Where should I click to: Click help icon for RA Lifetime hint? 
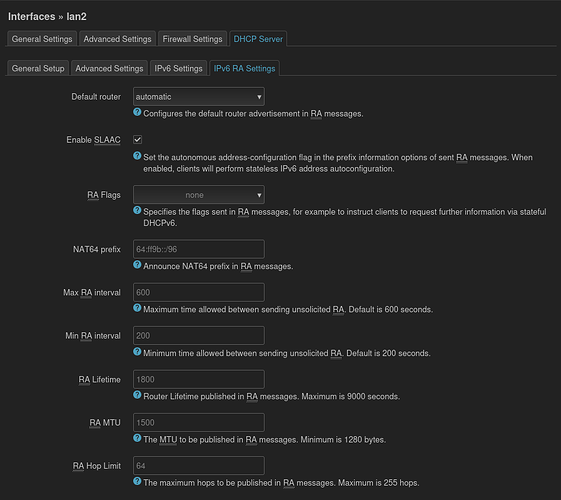click(x=137, y=395)
